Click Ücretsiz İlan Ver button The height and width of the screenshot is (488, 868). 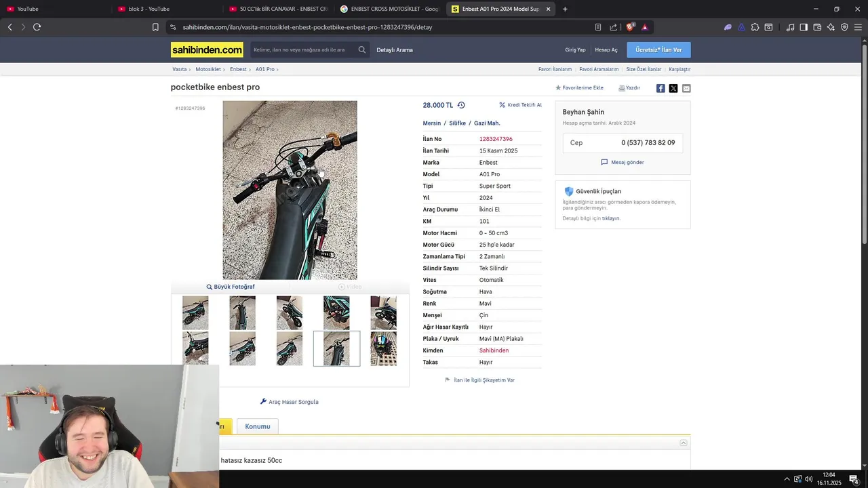point(658,49)
